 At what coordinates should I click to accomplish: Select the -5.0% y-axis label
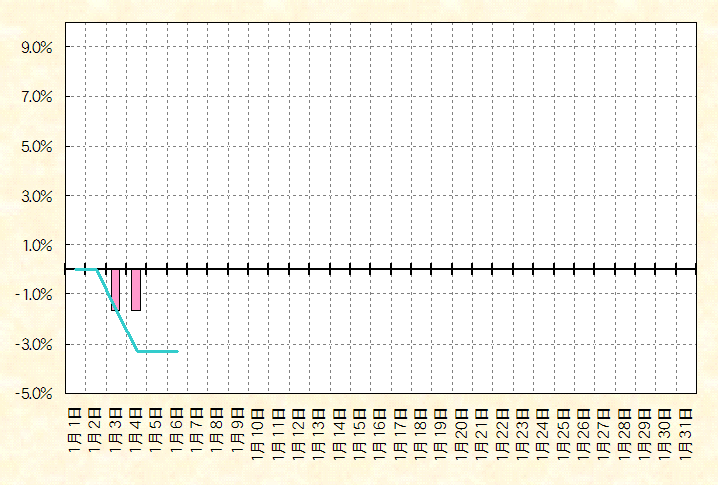tap(34, 393)
